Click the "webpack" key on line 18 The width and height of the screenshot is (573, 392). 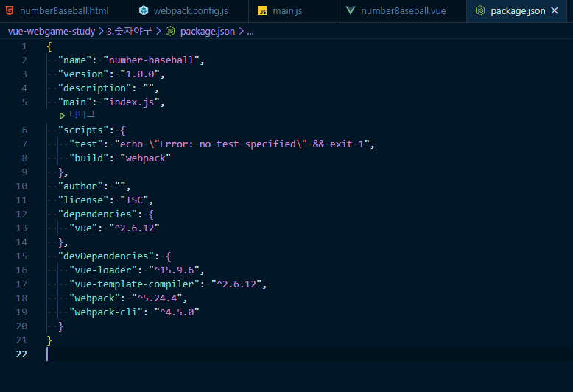(x=95, y=298)
